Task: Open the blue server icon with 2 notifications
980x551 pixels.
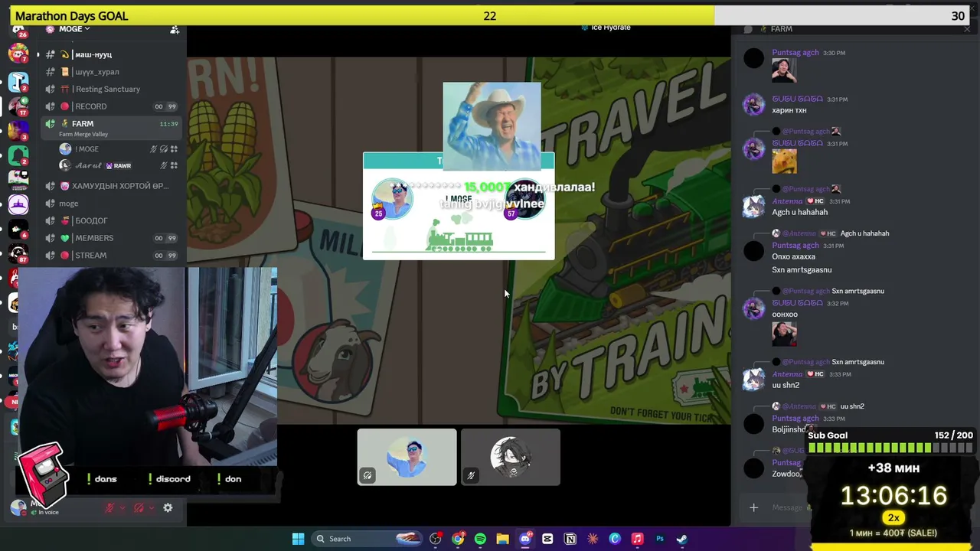Action: click(x=18, y=81)
